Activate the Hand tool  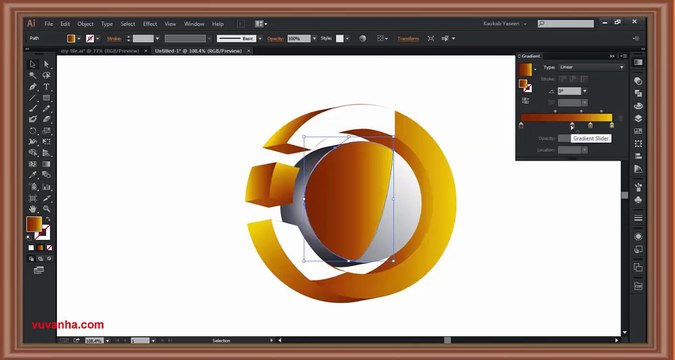[x=33, y=209]
